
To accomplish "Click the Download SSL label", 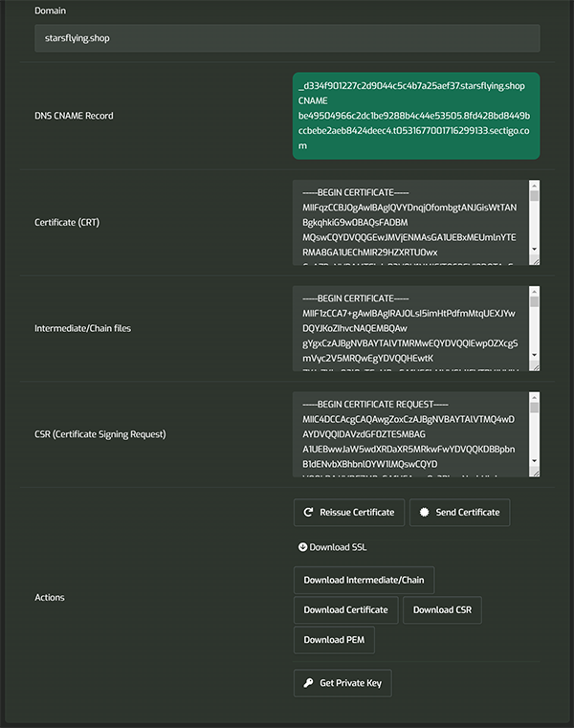I will [x=338, y=547].
